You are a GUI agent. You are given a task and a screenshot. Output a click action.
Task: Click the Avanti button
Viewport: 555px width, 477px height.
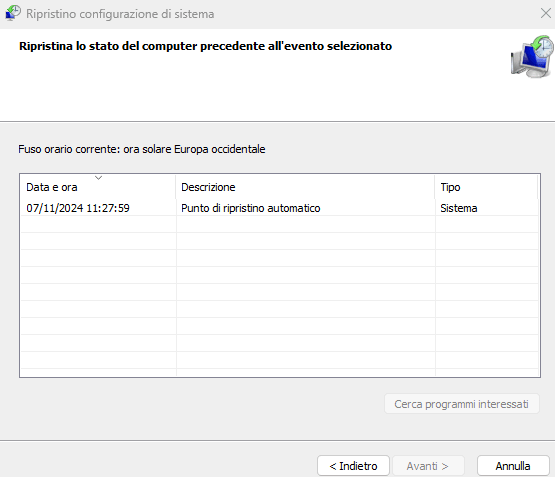point(428,466)
